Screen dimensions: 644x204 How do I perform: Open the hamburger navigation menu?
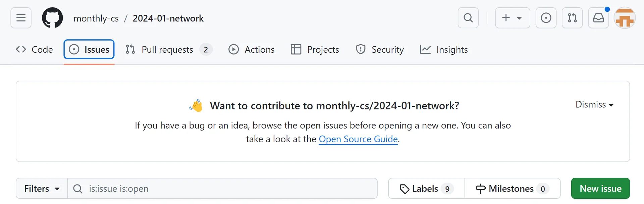point(21,18)
